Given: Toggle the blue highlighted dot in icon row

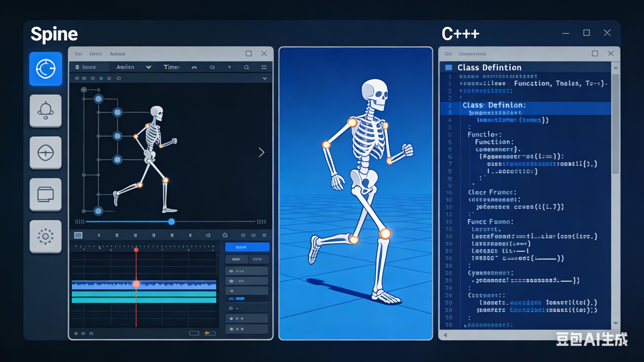Looking at the screenshot, I should 101,79.
